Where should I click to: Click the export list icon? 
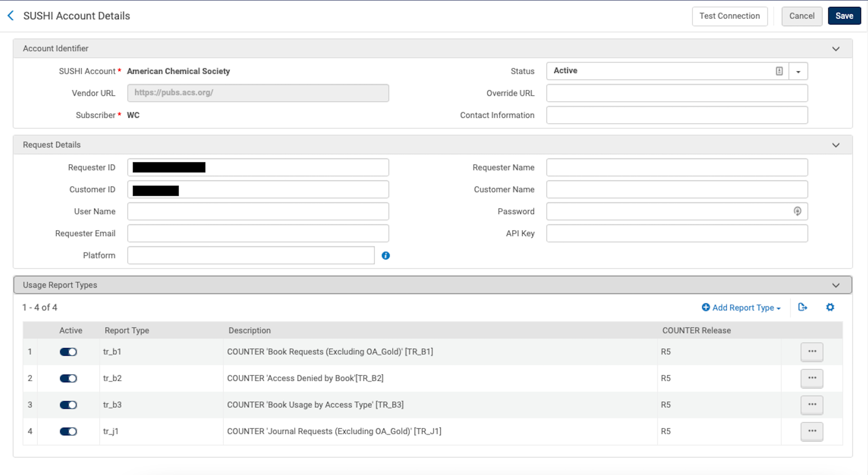pyautogui.click(x=802, y=307)
